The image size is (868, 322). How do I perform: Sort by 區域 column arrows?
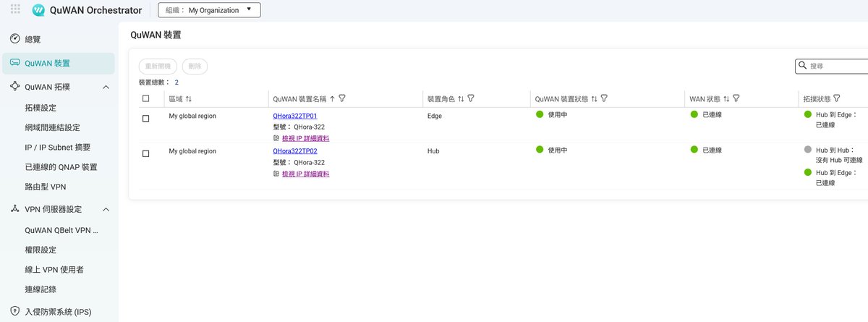189,98
